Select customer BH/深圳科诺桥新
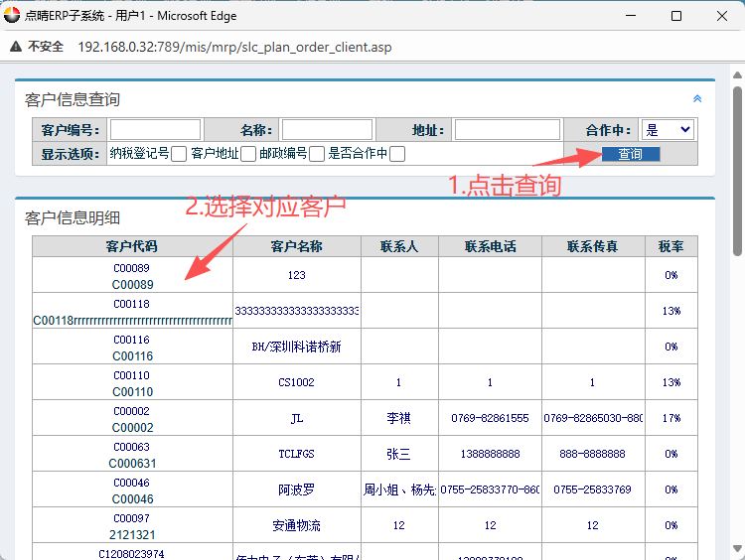 point(296,347)
